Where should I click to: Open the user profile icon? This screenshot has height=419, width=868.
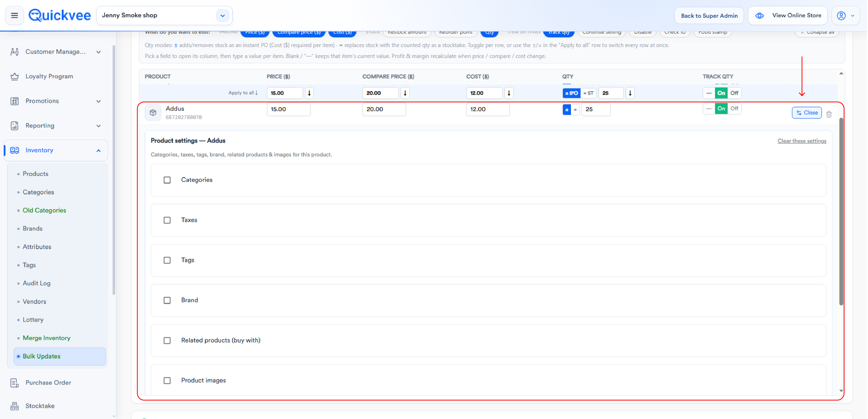tap(841, 16)
